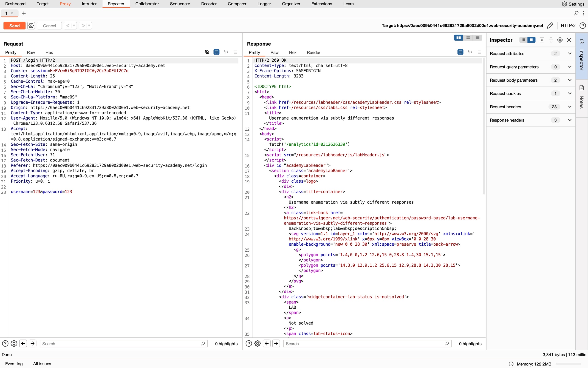588x368 pixels.
Task: Expand Request headers section
Action: 531,106
